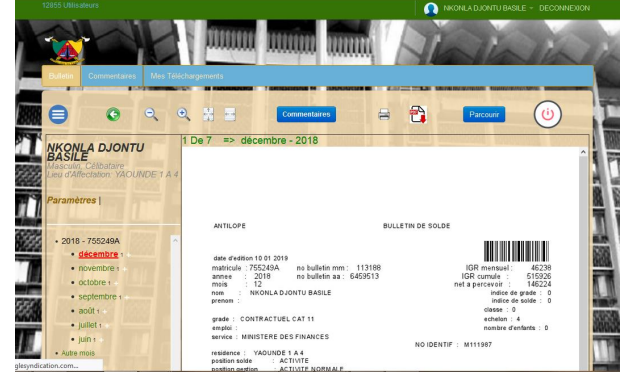Click the bulletin barcode image

pos(516,251)
